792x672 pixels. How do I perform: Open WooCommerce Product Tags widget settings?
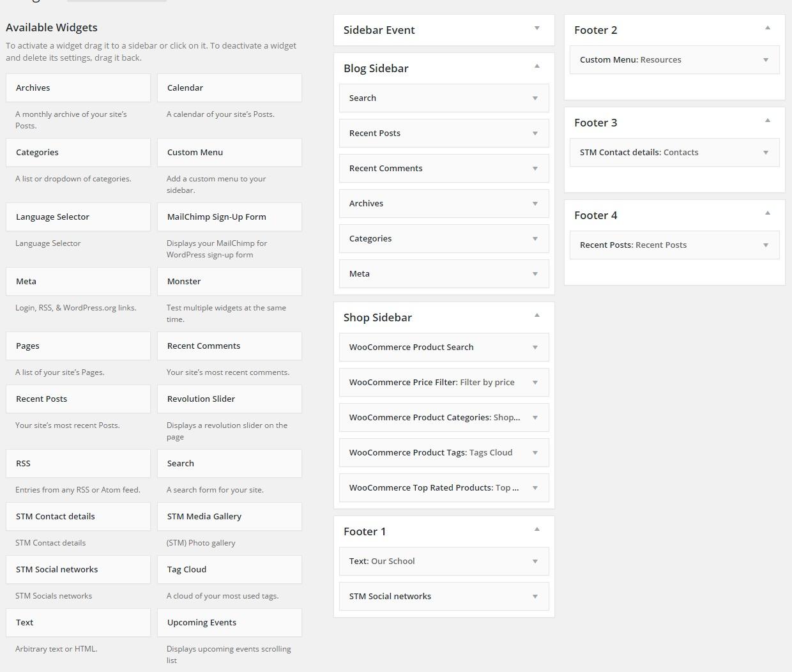point(535,453)
